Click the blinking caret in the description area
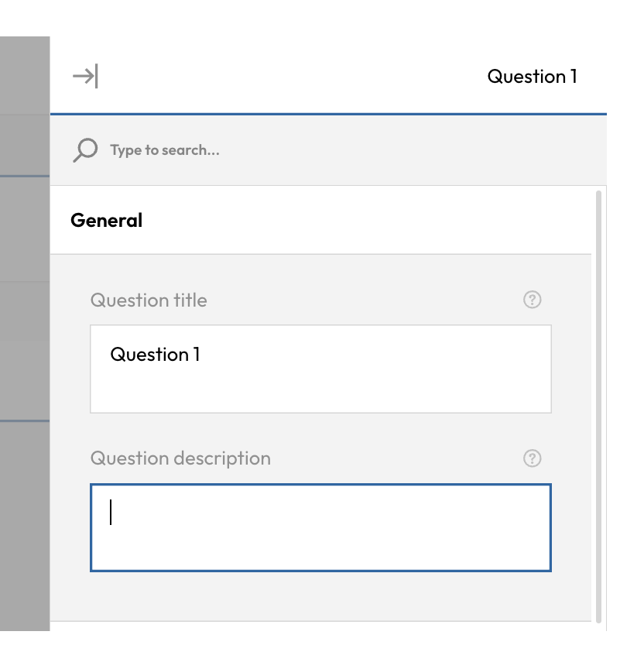644x652 pixels. pyautogui.click(x=111, y=512)
